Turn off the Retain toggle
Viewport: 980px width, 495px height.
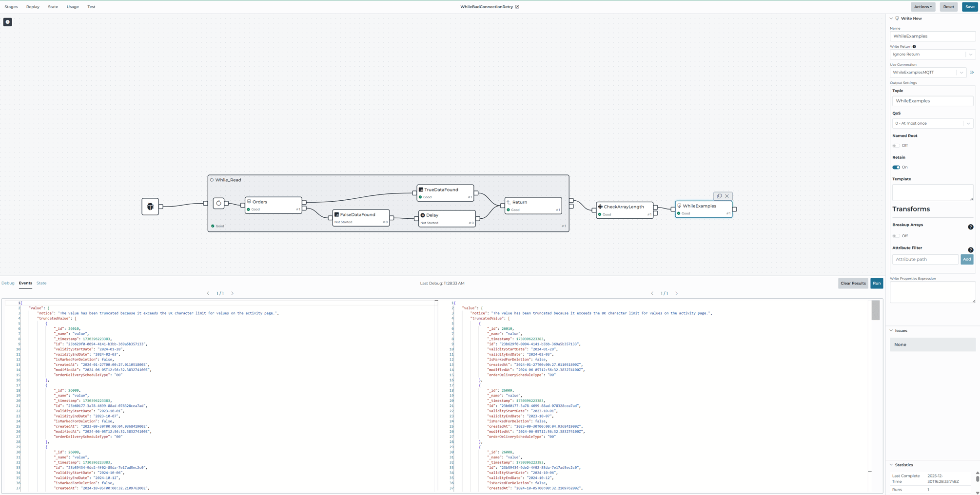click(896, 167)
